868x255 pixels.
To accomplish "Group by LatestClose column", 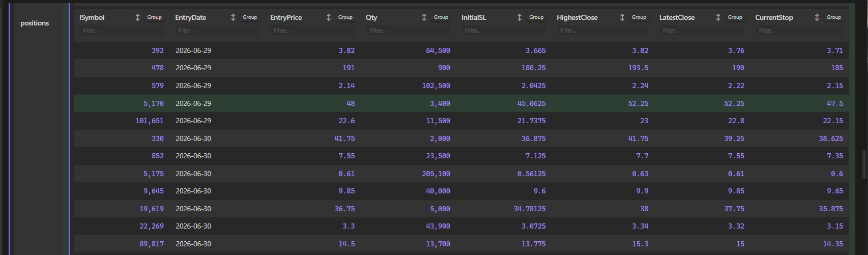I will pyautogui.click(x=735, y=17).
